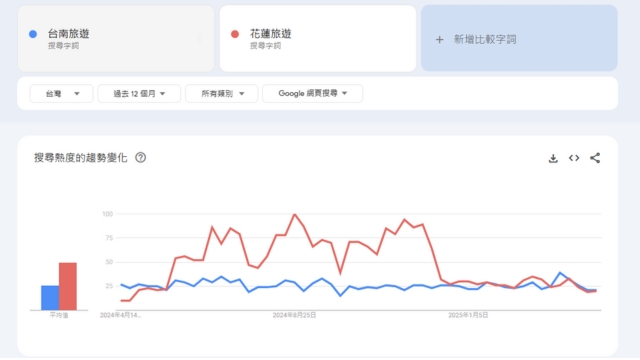Screen dimensions: 640x360
Task: Click the 75 value on the y-axis
Action: [109, 238]
